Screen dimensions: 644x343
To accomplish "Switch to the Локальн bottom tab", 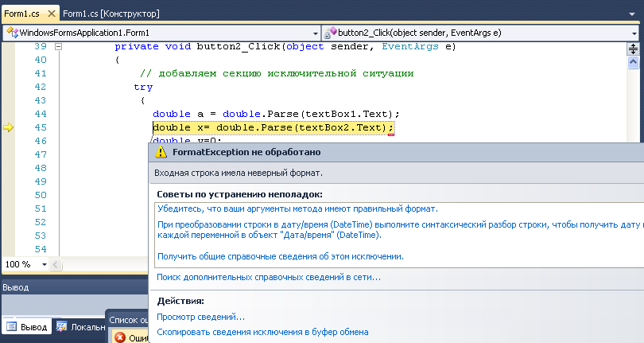I will click(80, 327).
